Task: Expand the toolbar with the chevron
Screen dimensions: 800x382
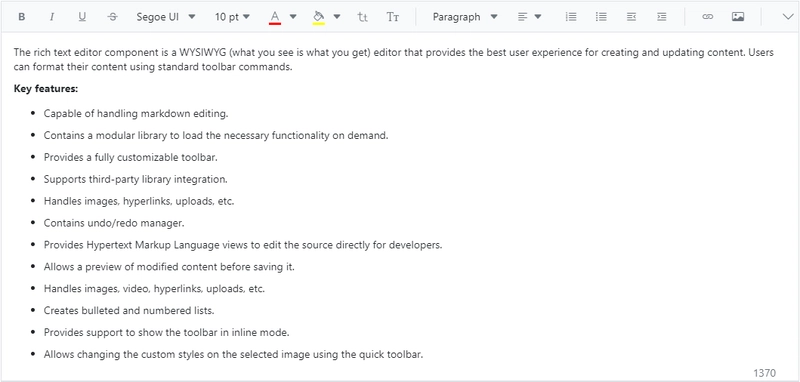Action: tap(788, 17)
